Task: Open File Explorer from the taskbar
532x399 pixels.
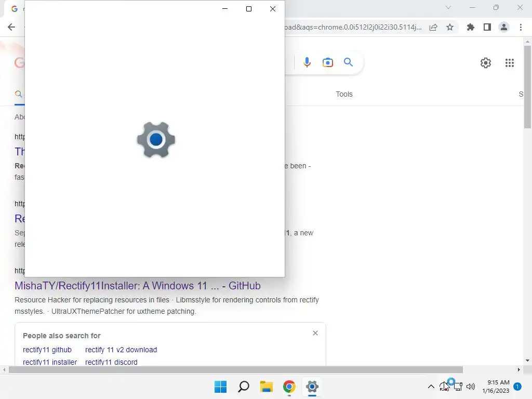Action: [267, 387]
